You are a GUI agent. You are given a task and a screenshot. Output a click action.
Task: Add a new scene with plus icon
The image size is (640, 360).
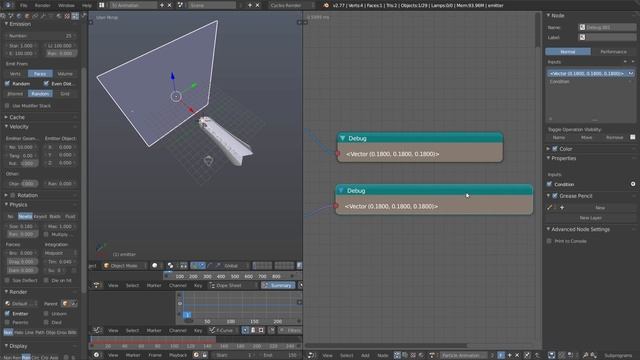click(x=250, y=5)
